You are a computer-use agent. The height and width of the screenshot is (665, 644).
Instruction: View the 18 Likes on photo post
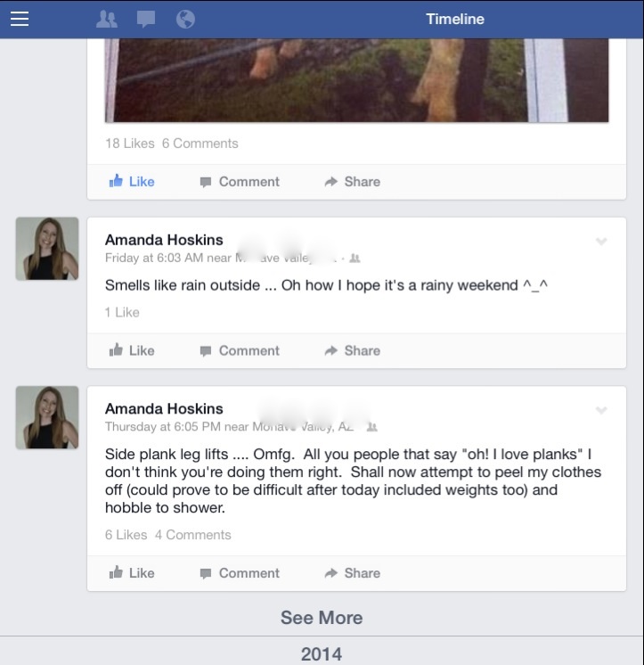(130, 144)
